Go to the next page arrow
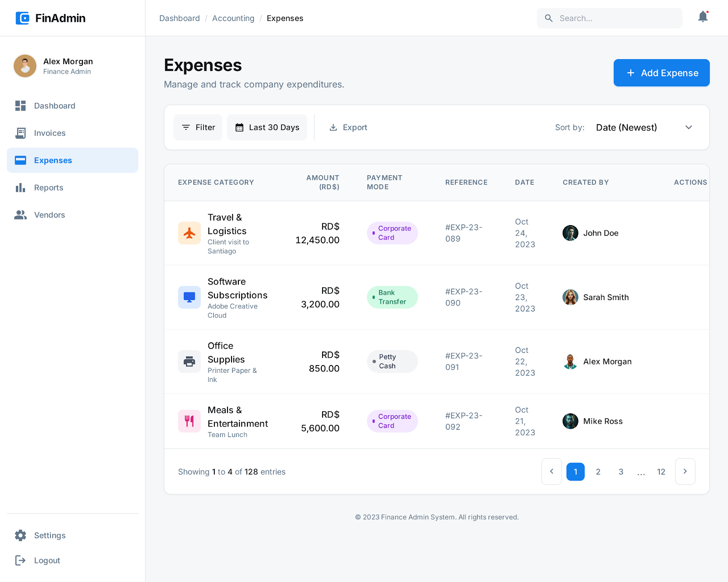728x582 pixels. (685, 472)
